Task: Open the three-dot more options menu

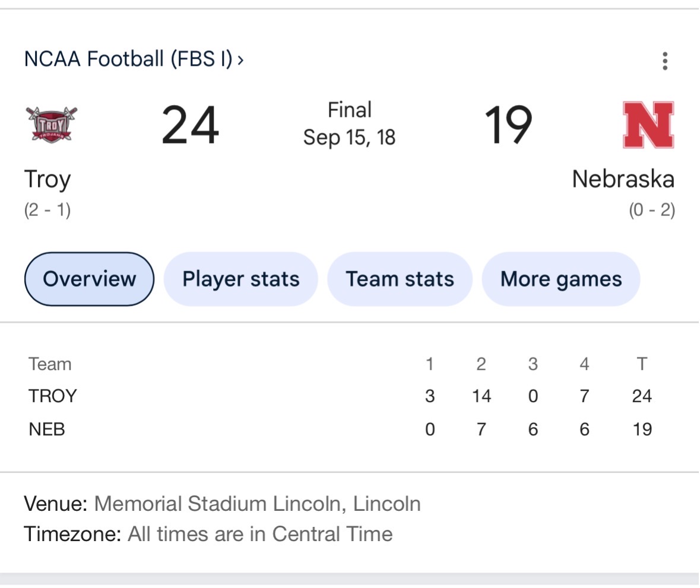Action: point(665,61)
